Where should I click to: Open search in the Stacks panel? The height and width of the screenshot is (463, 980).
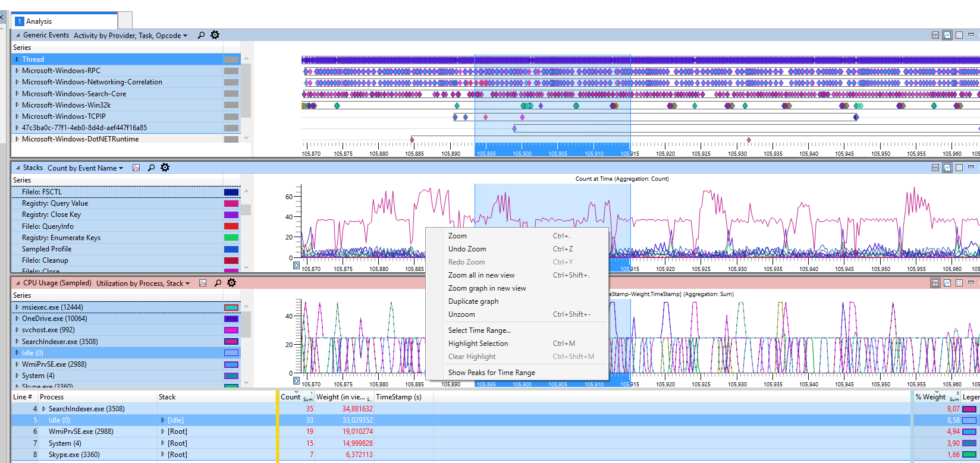(151, 168)
